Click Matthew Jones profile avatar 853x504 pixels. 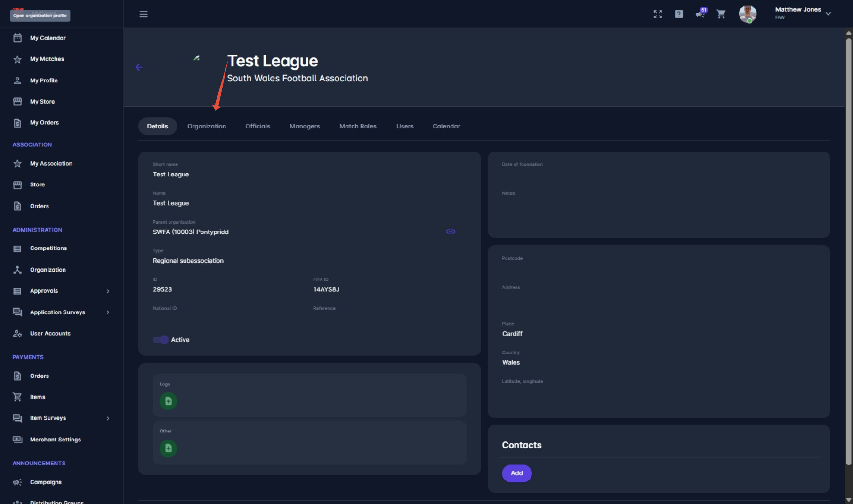(x=748, y=14)
